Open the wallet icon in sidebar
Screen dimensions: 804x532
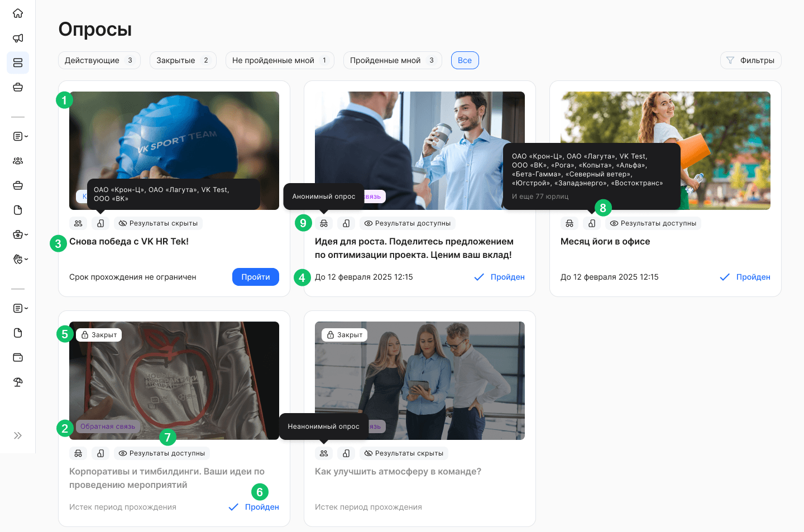click(18, 357)
